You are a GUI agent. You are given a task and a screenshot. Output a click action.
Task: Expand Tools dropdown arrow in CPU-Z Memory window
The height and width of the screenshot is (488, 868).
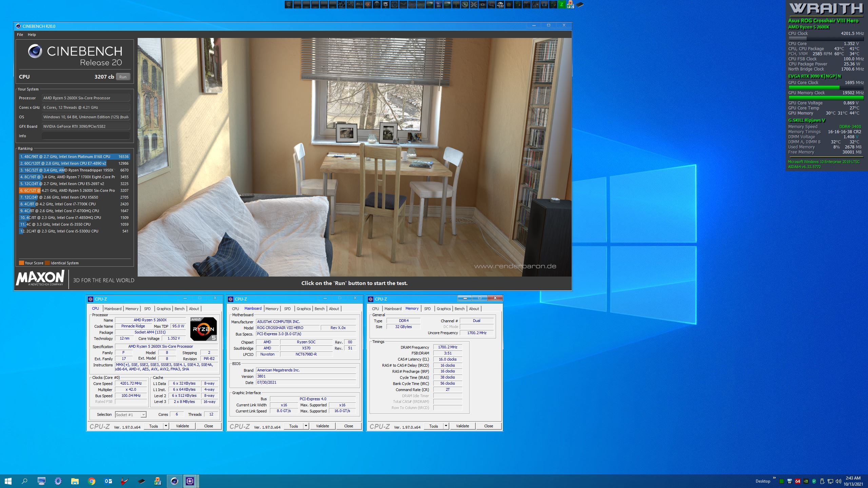(446, 426)
